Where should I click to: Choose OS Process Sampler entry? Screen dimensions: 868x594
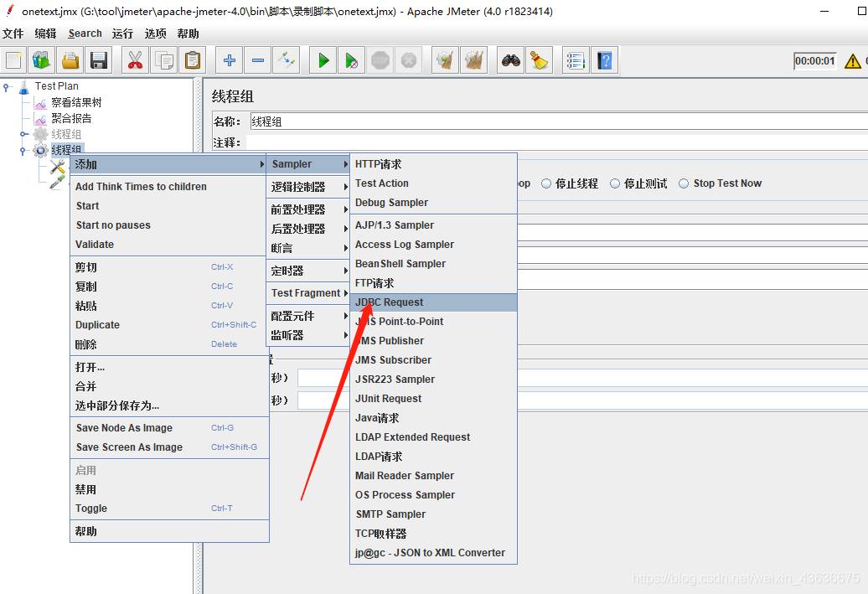[433, 495]
